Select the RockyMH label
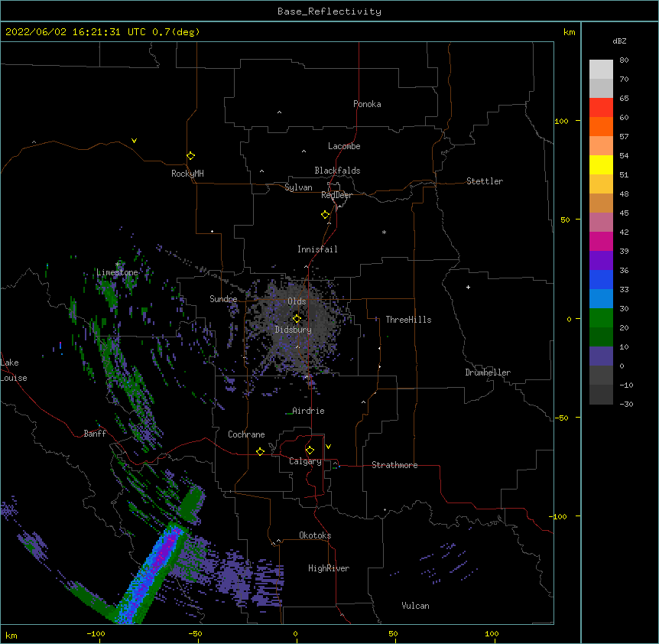The width and height of the screenshot is (659, 644). (x=187, y=174)
